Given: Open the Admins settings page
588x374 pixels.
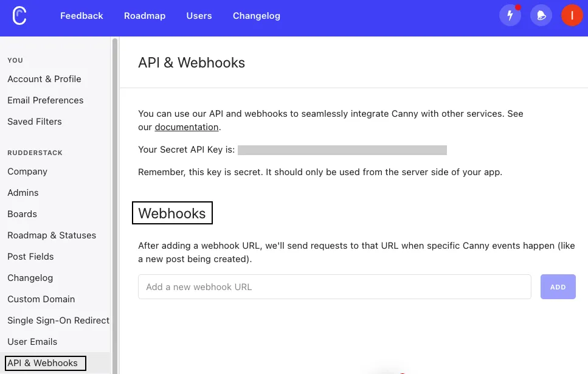Looking at the screenshot, I should (x=23, y=193).
